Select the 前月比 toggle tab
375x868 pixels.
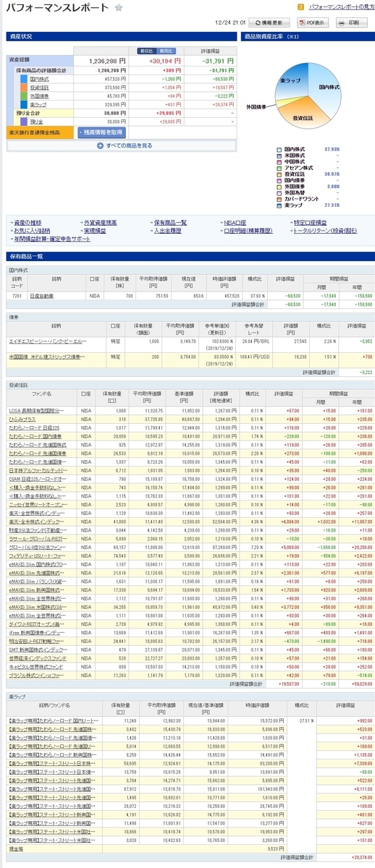coord(166,51)
